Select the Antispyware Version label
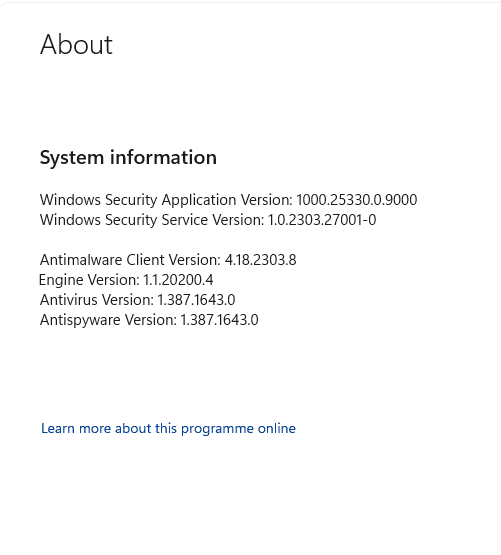Screen dimensions: 501x555 click(108, 320)
